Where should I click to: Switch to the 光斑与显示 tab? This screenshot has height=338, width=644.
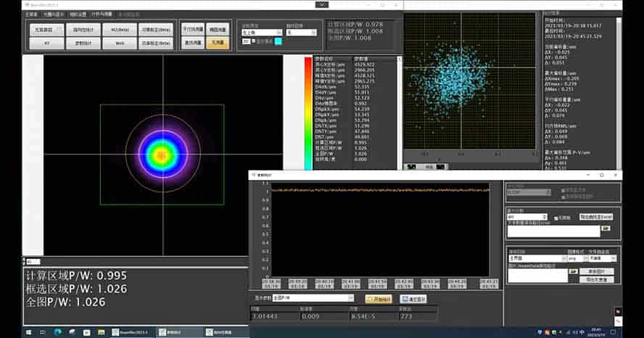[54, 14]
